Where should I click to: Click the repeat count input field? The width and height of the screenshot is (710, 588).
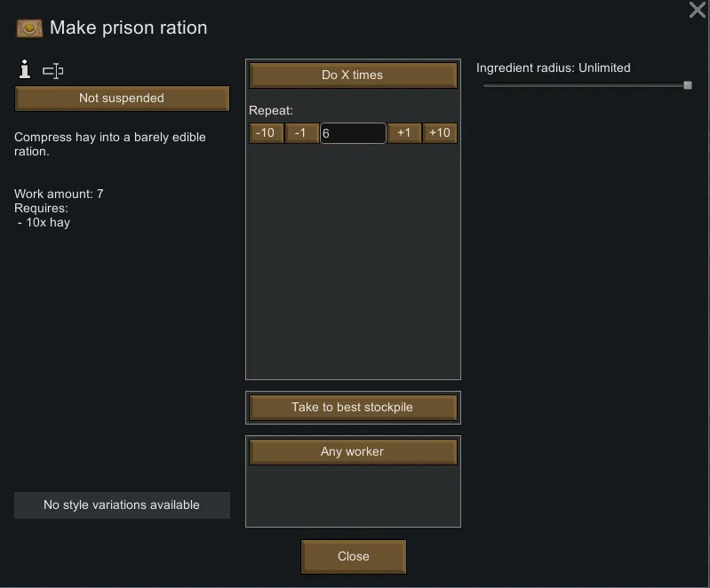point(353,133)
